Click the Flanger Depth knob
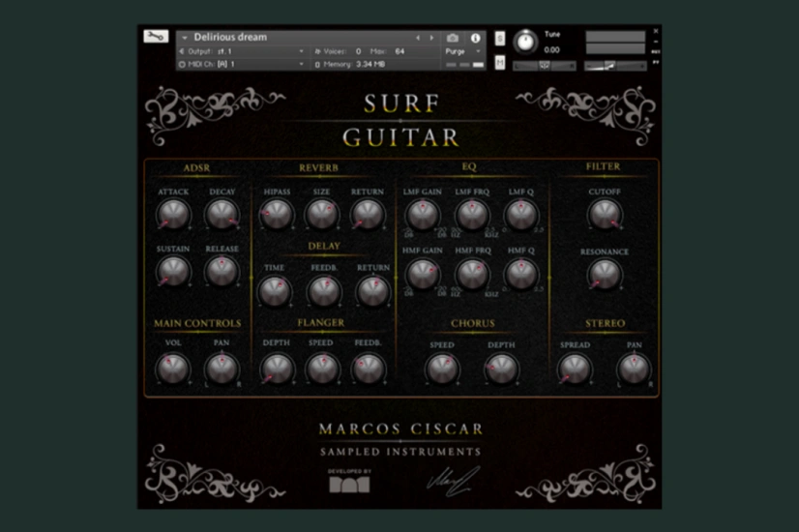This screenshot has height=532, width=799. coord(277,369)
